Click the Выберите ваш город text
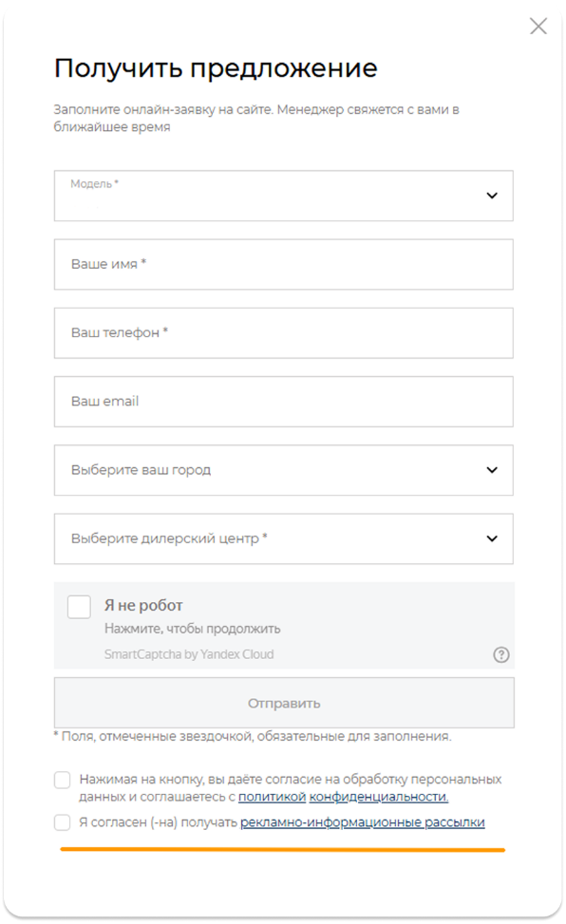This screenshot has height=924, width=566. click(x=141, y=470)
